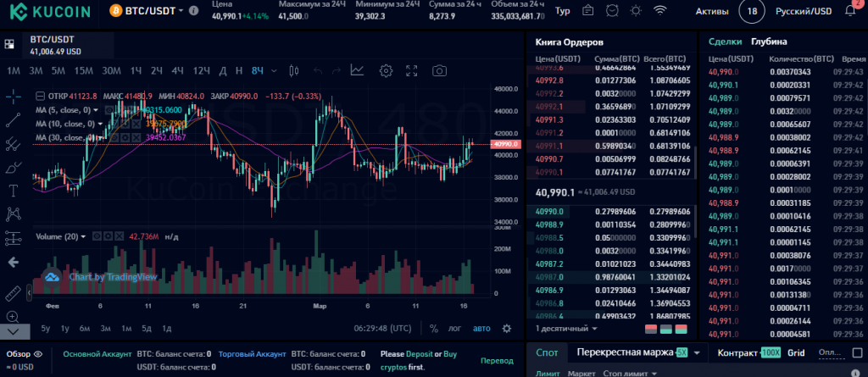Enter fullscreen chart mode
The width and height of the screenshot is (868, 377).
click(x=412, y=70)
